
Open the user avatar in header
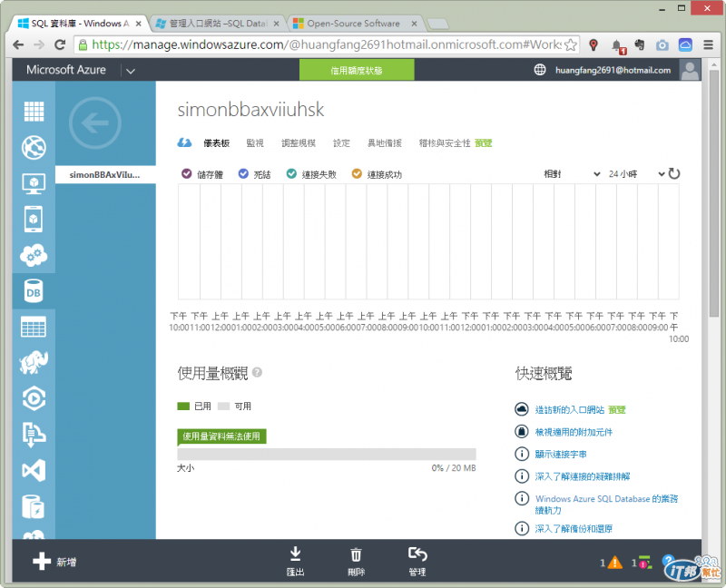(690, 70)
